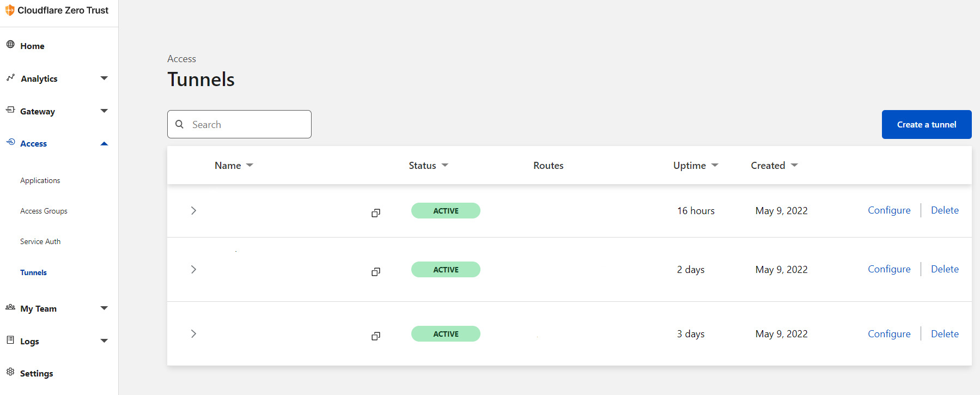Copy the tunnel ID in first row
The image size is (980, 395).
[376, 213]
